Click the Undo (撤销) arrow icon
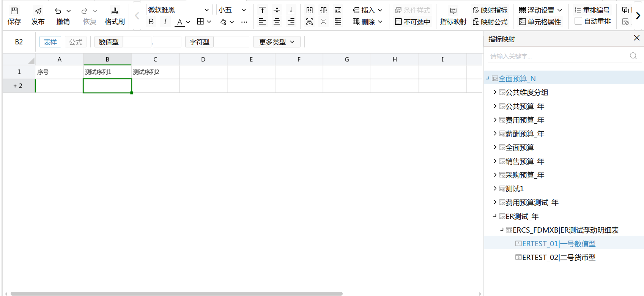The image size is (644, 296). tap(58, 11)
